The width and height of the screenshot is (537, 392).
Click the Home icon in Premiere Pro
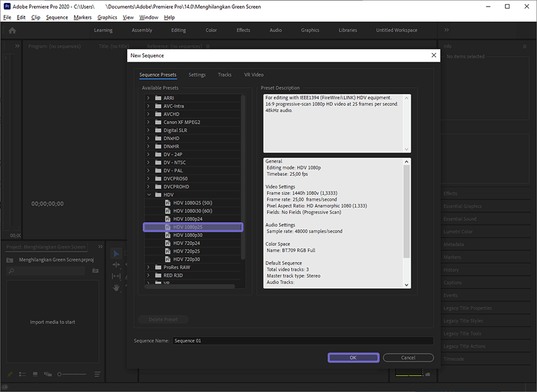point(13,30)
